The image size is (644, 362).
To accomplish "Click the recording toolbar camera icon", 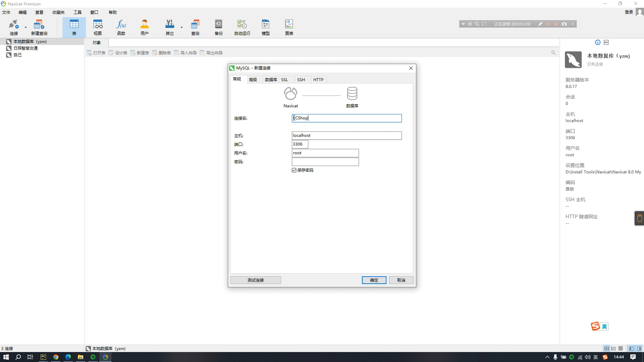I will coord(564,24).
